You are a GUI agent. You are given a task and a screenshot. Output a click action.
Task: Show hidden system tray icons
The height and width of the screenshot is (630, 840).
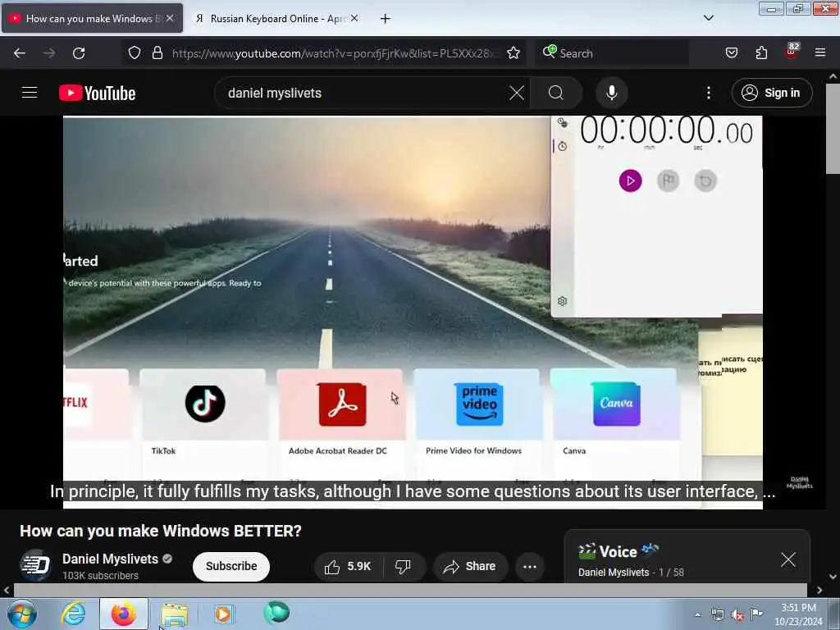coord(697,614)
